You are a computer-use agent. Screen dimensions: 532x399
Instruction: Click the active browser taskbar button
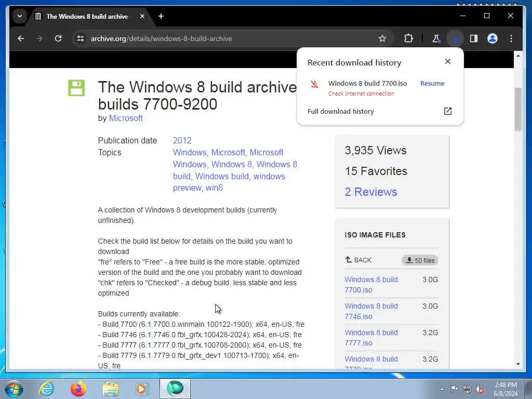(x=175, y=389)
